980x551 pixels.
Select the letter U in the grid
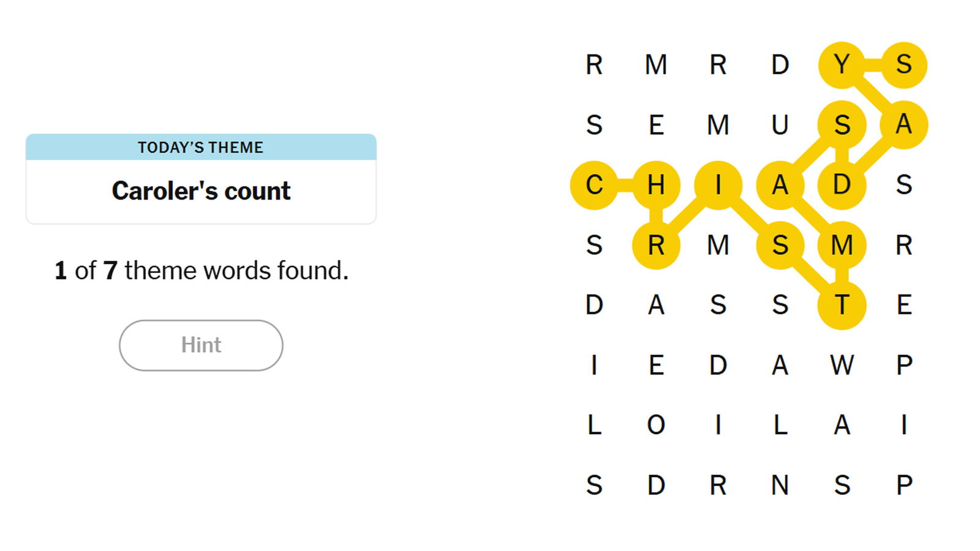[x=780, y=125]
